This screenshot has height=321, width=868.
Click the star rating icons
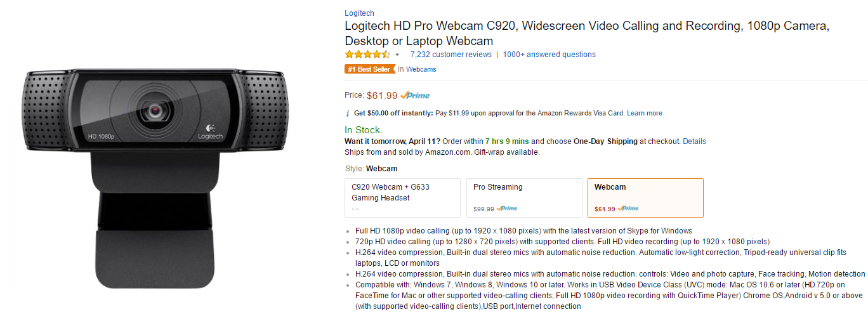[x=367, y=55]
